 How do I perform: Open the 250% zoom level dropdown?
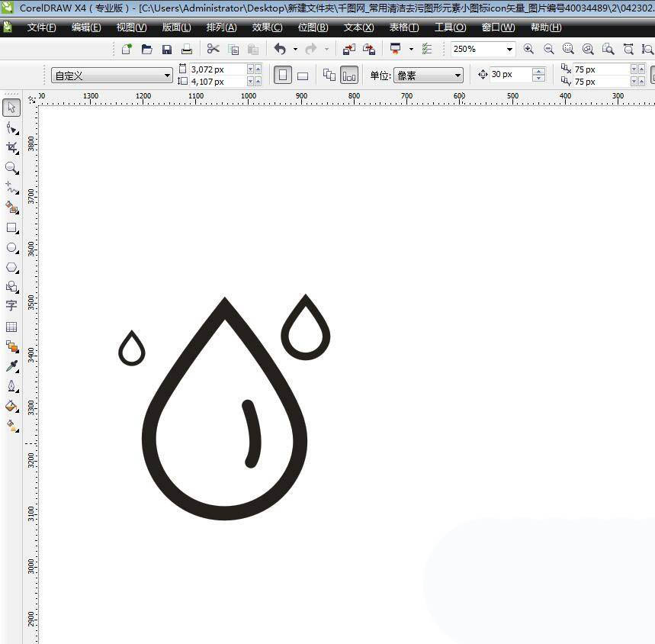(509, 49)
